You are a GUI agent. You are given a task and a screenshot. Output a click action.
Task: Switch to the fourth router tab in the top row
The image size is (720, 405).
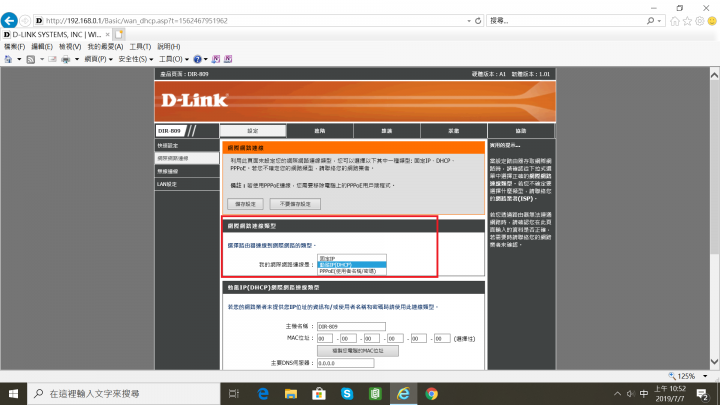[x=454, y=131]
